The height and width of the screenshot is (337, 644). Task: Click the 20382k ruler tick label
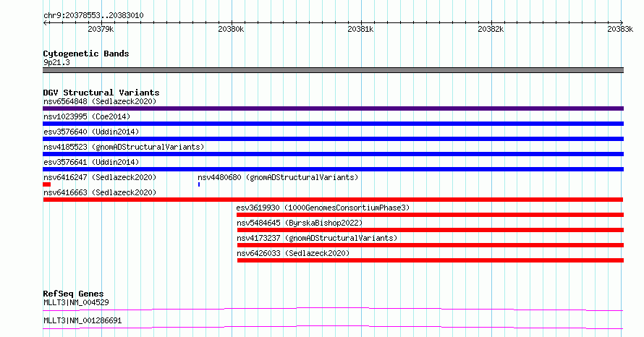click(491, 29)
